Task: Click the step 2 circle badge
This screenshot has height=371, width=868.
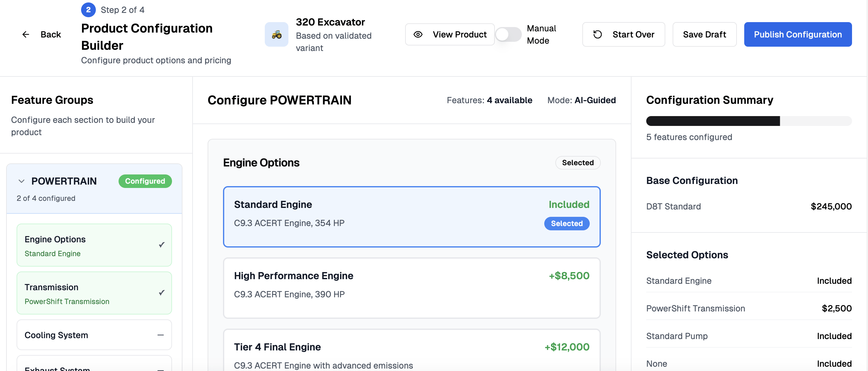Action: 88,10
